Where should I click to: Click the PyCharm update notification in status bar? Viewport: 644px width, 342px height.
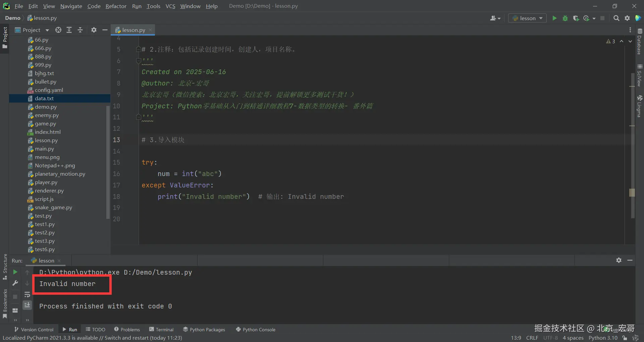92,338
